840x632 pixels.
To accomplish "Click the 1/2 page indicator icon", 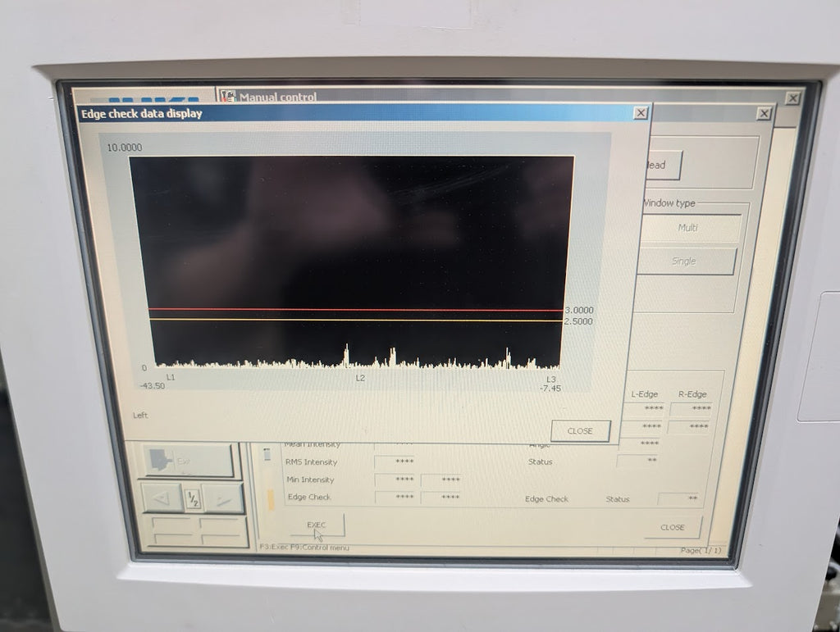I will click(193, 498).
